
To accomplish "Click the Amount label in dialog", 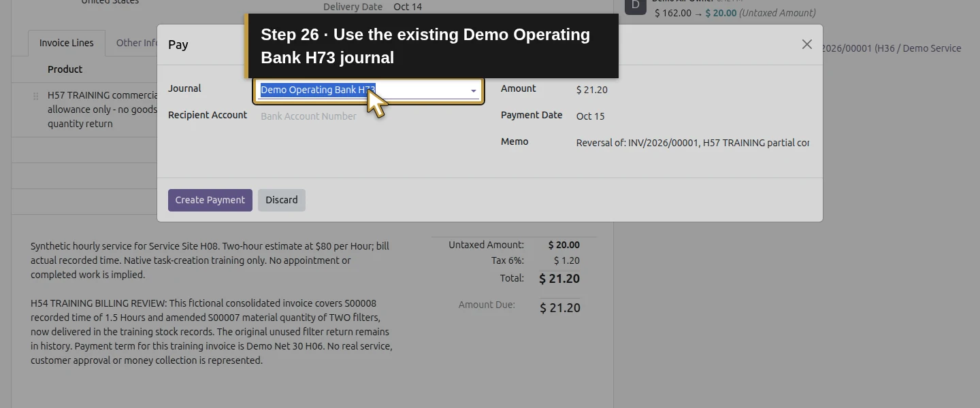I will (x=519, y=88).
